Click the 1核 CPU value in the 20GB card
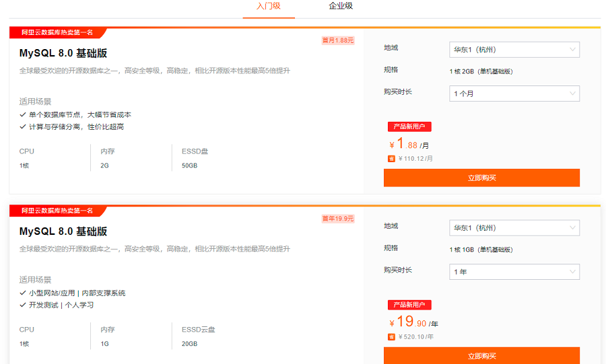 [24, 344]
